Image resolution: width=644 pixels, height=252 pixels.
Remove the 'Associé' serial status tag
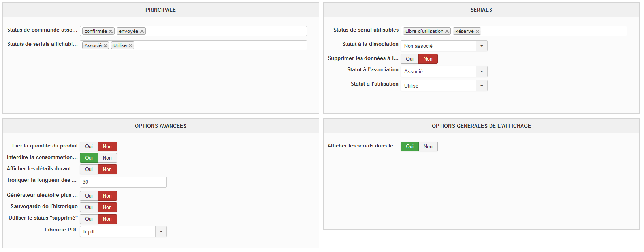[x=105, y=46]
